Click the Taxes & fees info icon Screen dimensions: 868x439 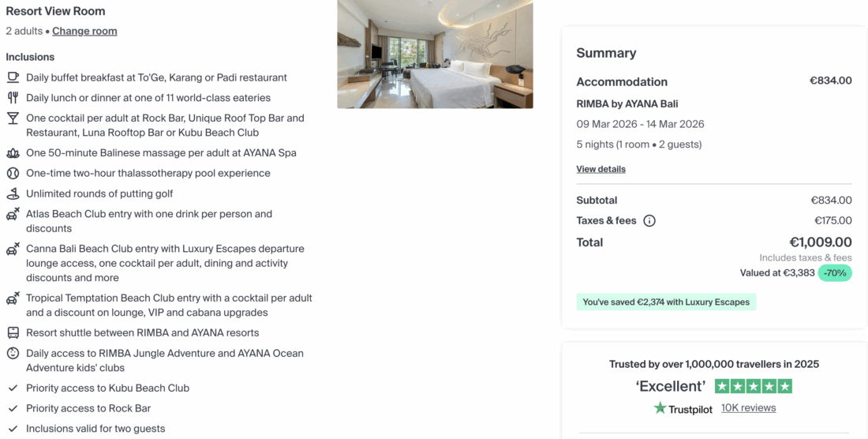(649, 221)
